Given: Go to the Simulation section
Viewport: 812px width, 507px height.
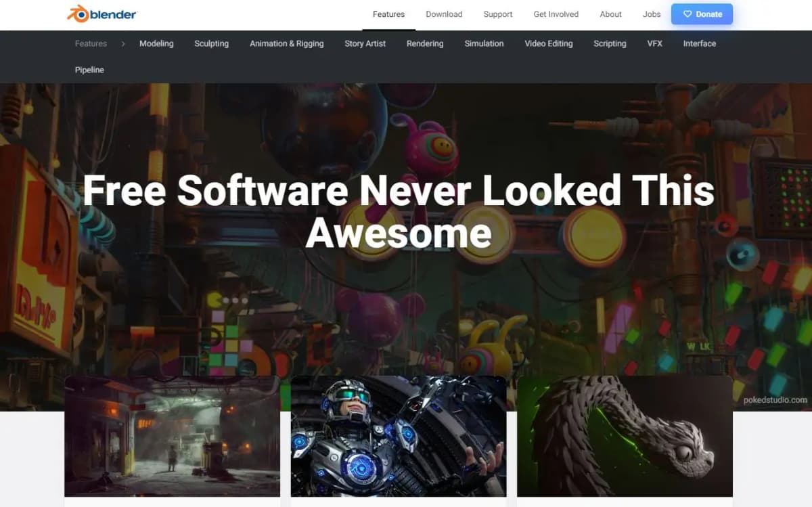Looking at the screenshot, I should coord(484,43).
